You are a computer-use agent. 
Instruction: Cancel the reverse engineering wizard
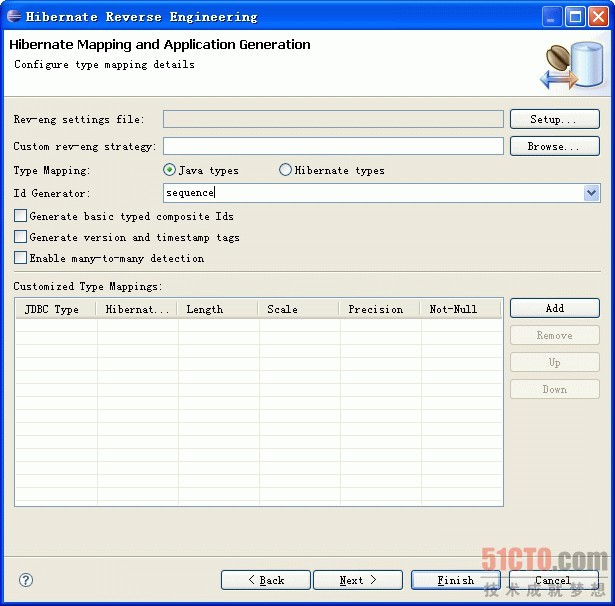[x=553, y=580]
